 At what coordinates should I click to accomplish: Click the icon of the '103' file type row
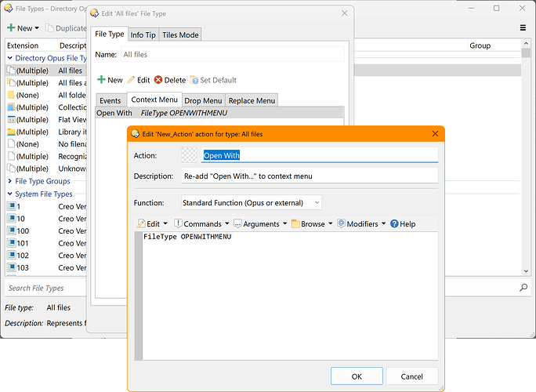click(x=12, y=267)
